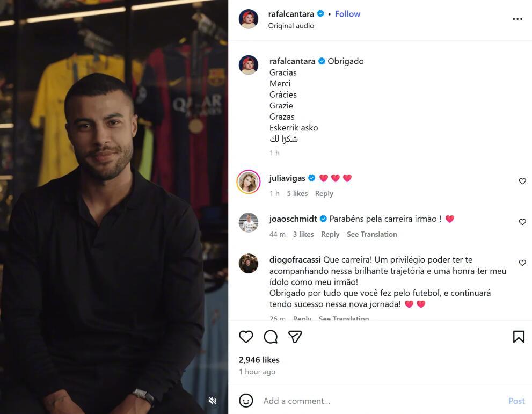Open the emoji picker smiley icon
The width and height of the screenshot is (532, 414).
(246, 401)
